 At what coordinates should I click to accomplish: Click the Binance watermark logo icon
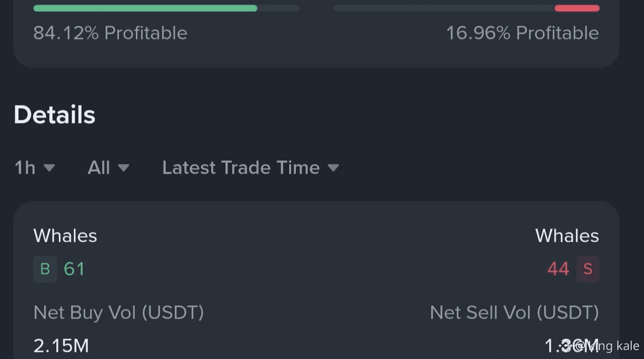566,346
